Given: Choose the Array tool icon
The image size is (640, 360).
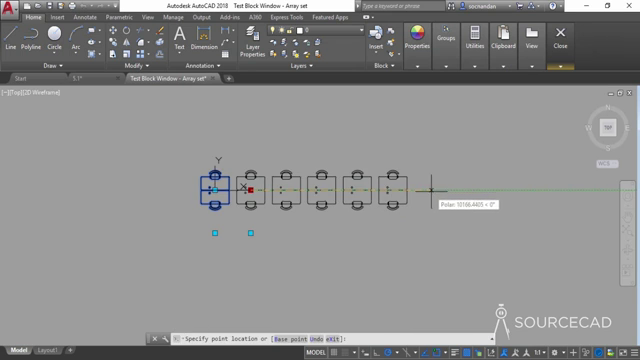Looking at the screenshot, I should (140, 54).
